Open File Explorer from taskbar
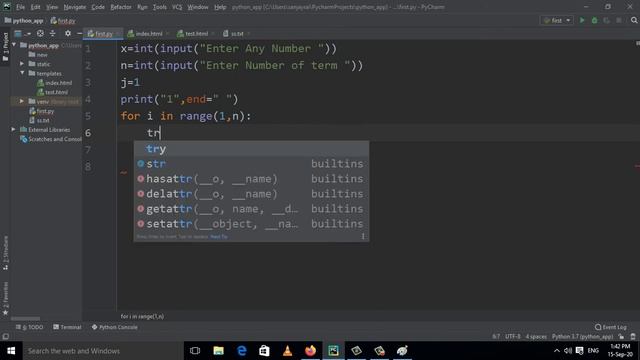 (x=218, y=351)
